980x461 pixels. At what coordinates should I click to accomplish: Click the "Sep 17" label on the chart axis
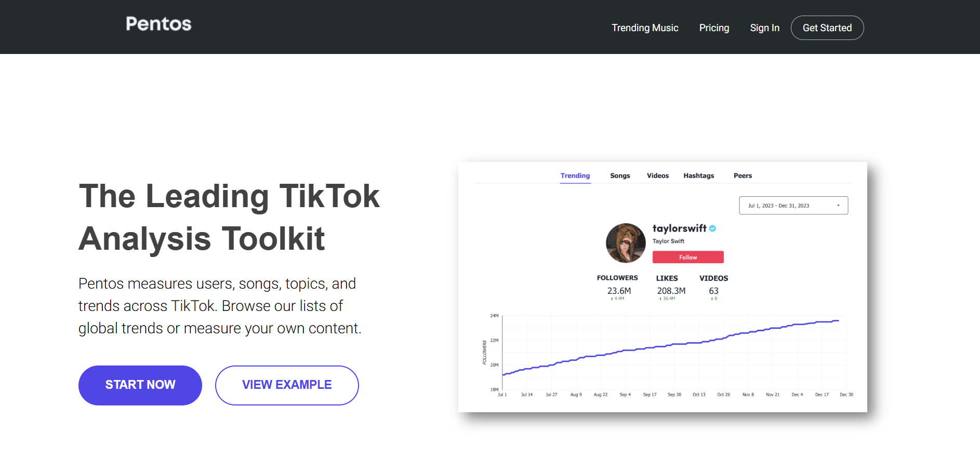click(x=650, y=395)
